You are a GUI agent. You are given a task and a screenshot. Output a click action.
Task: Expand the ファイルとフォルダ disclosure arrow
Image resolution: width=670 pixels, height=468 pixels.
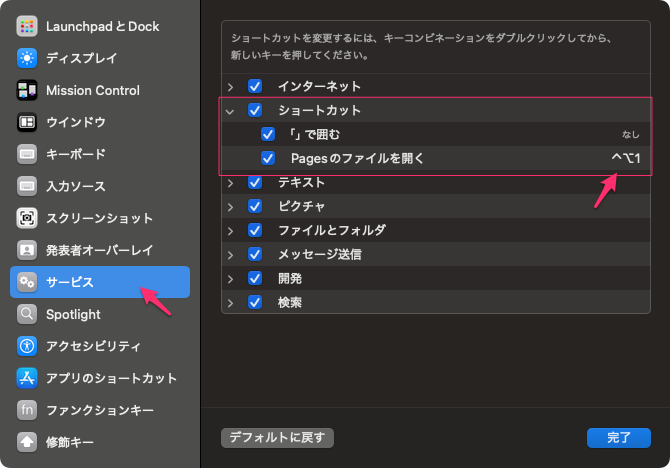click(x=230, y=230)
